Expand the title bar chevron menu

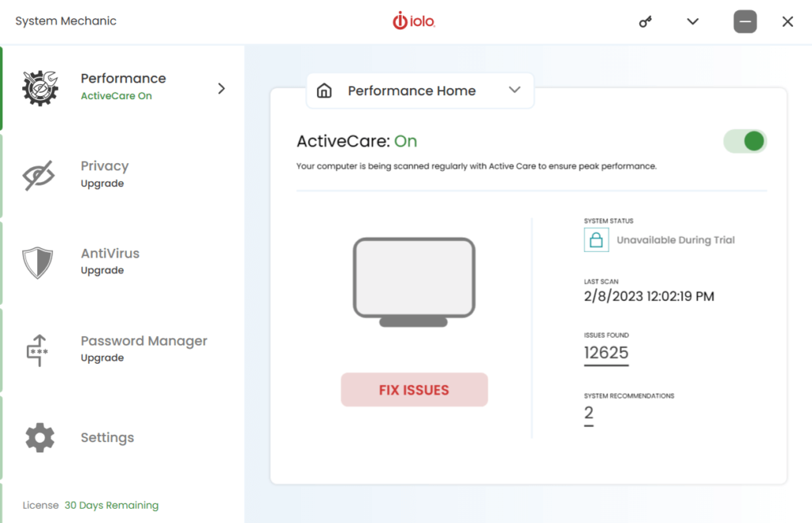click(692, 21)
